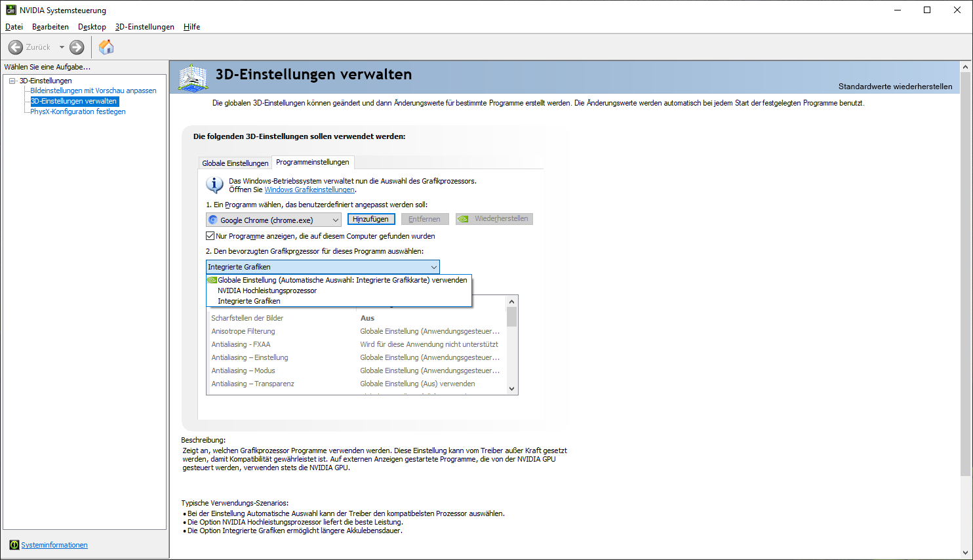Click the Zurück back arrow icon
Viewport: 973px width, 560px height.
click(16, 47)
